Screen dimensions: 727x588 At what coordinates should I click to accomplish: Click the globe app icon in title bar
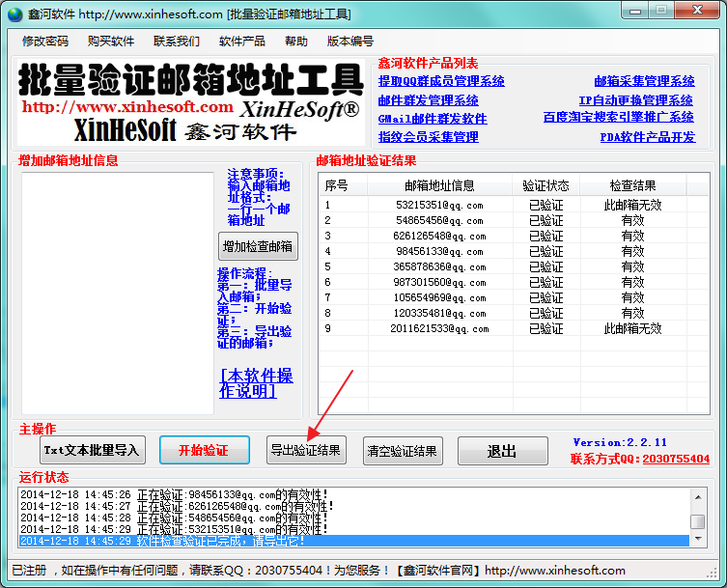pyautogui.click(x=15, y=14)
